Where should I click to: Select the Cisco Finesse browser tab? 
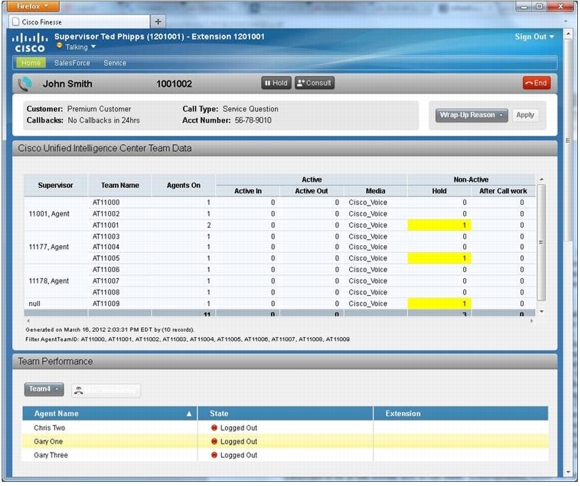coord(79,22)
